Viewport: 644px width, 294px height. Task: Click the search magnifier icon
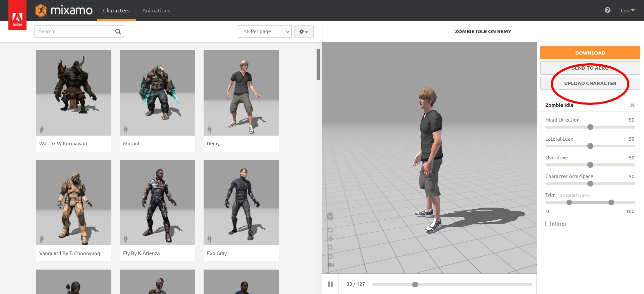click(118, 31)
